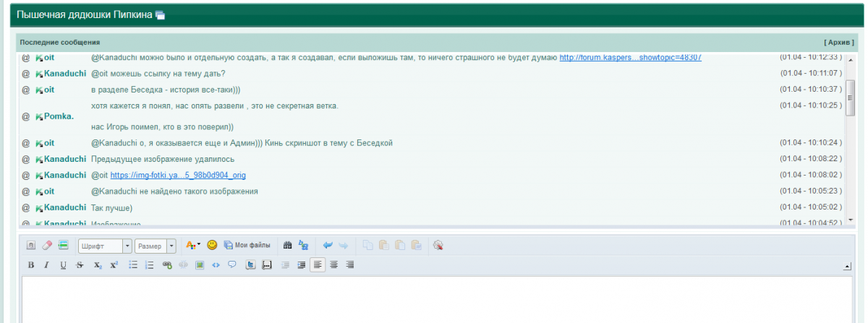Click inside the message text area
Viewport: 868px width, 323px height.
pos(438,299)
